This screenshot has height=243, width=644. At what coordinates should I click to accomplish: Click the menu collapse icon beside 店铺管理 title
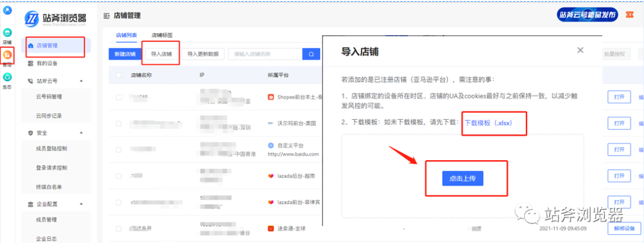pos(106,15)
